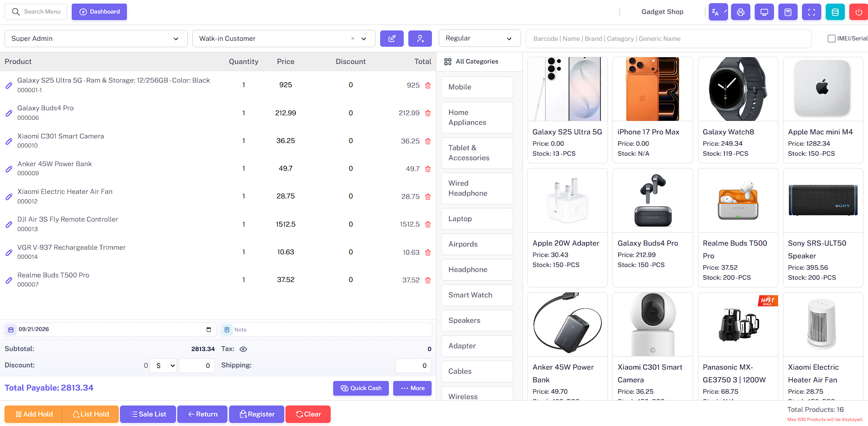Image resolution: width=868 pixels, height=426 pixels.
Task: Click the green database icon
Action: coord(835,12)
